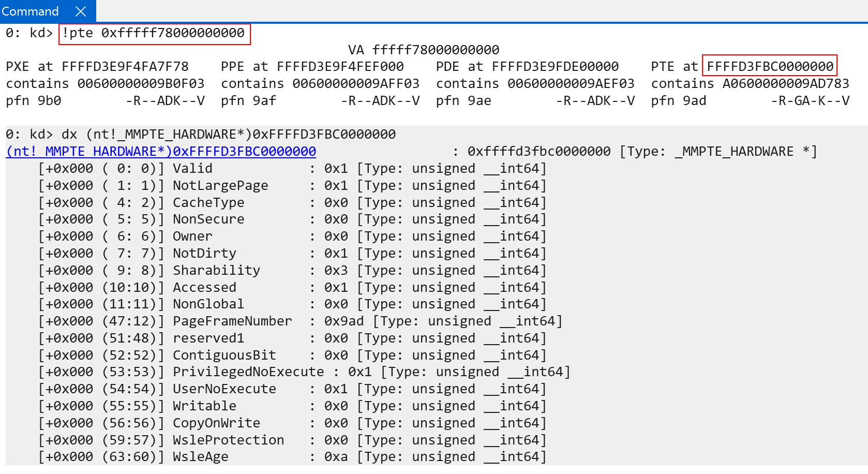Close the Command tab with the X icon
Viewport: 868px width, 474px height.
(x=81, y=11)
